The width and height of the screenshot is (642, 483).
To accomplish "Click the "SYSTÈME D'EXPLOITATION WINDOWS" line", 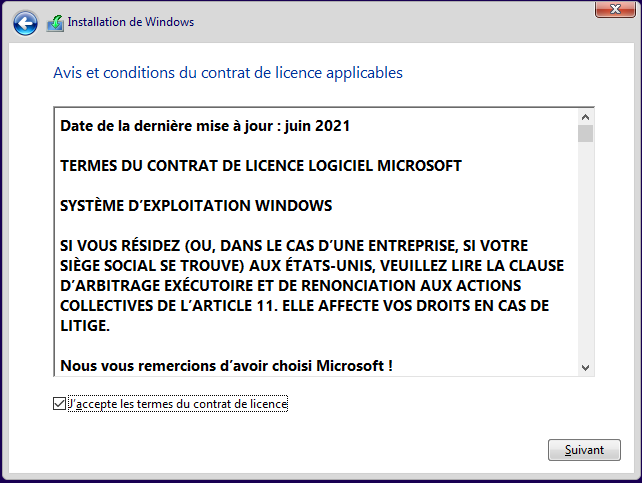I will [x=196, y=206].
